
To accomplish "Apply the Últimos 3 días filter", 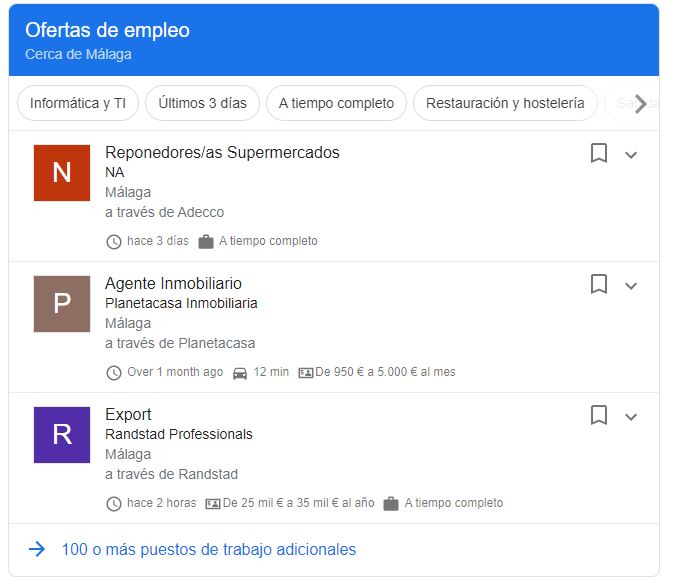I will tap(202, 103).
